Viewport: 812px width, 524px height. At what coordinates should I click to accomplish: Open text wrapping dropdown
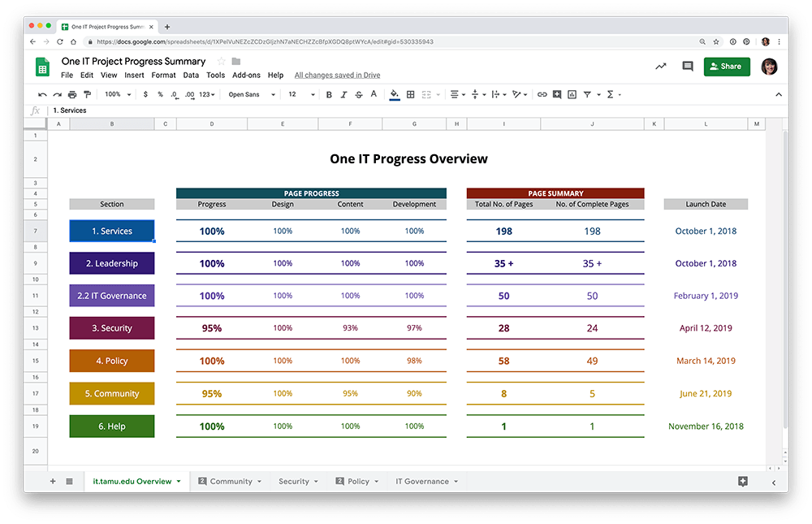coord(499,94)
